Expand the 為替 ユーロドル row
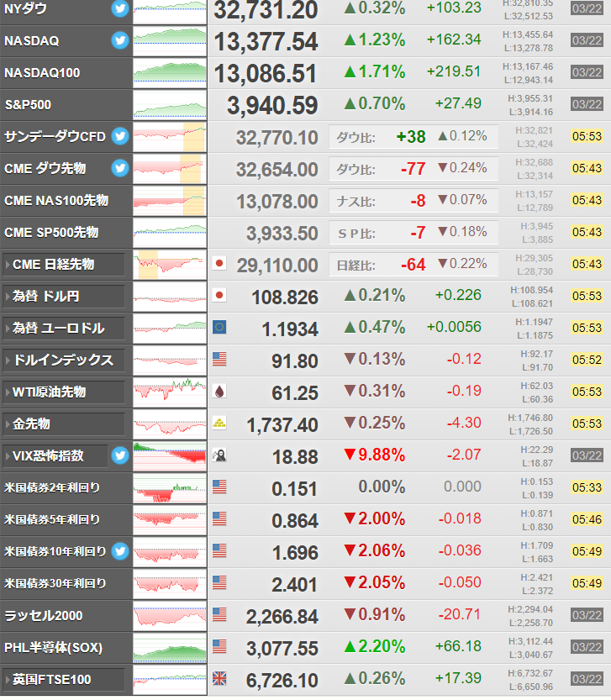Screen dimensions: 611x700 [63, 328]
